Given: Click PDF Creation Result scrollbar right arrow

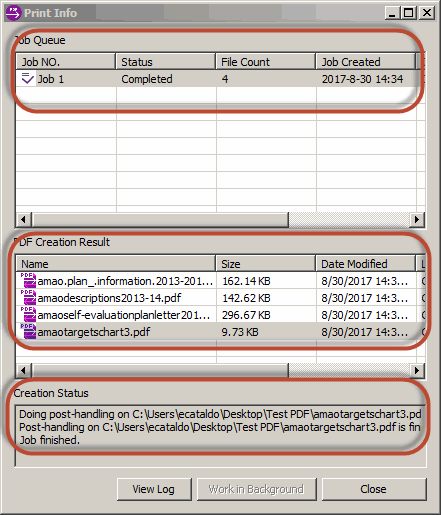Looking at the screenshot, I should click(x=417, y=370).
